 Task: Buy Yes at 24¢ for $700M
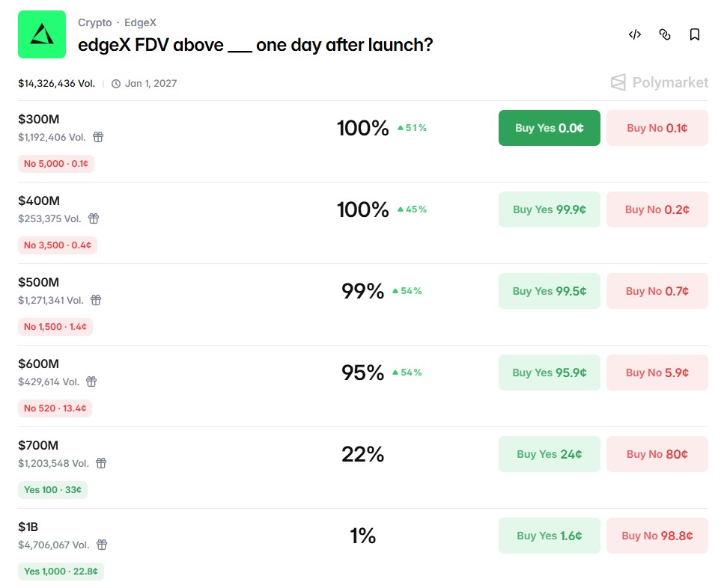click(549, 454)
